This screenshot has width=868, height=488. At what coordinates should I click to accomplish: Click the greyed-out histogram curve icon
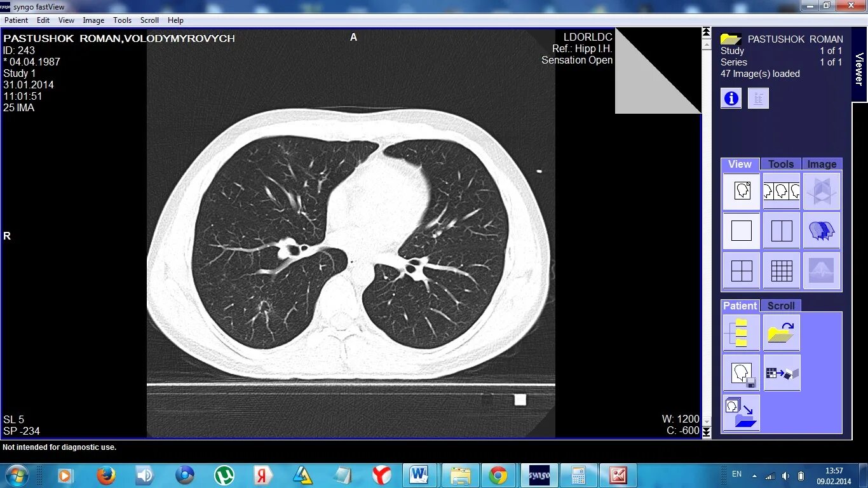point(822,271)
